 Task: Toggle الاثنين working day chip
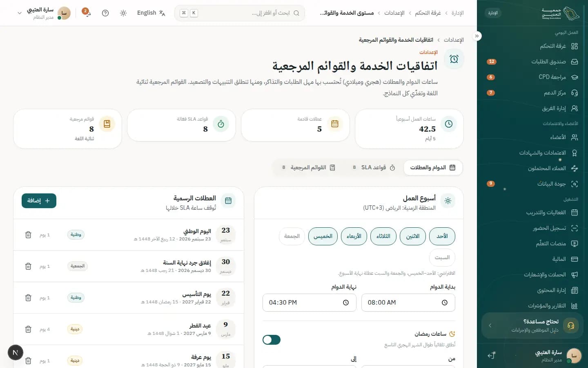pos(413,236)
